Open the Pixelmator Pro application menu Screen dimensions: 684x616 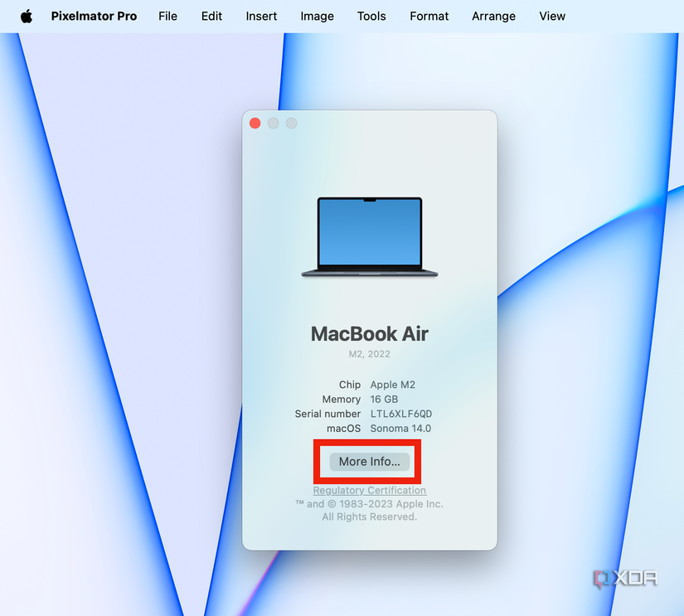pyautogui.click(x=94, y=16)
